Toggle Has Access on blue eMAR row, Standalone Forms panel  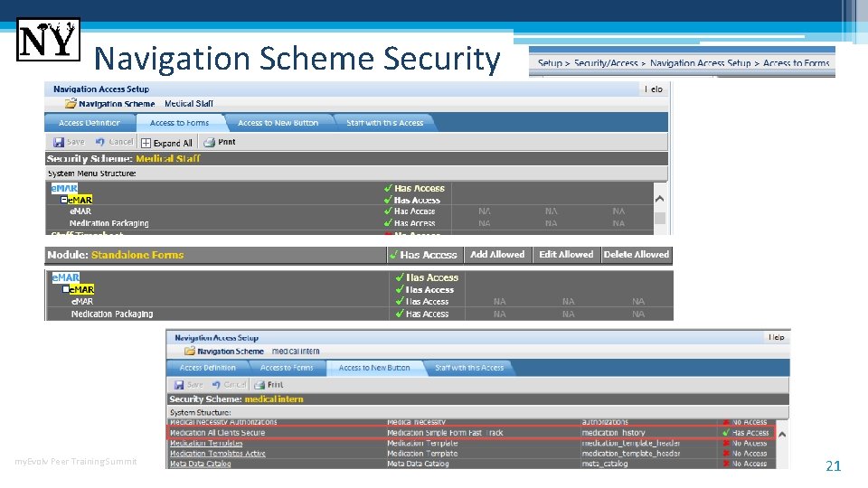point(427,277)
